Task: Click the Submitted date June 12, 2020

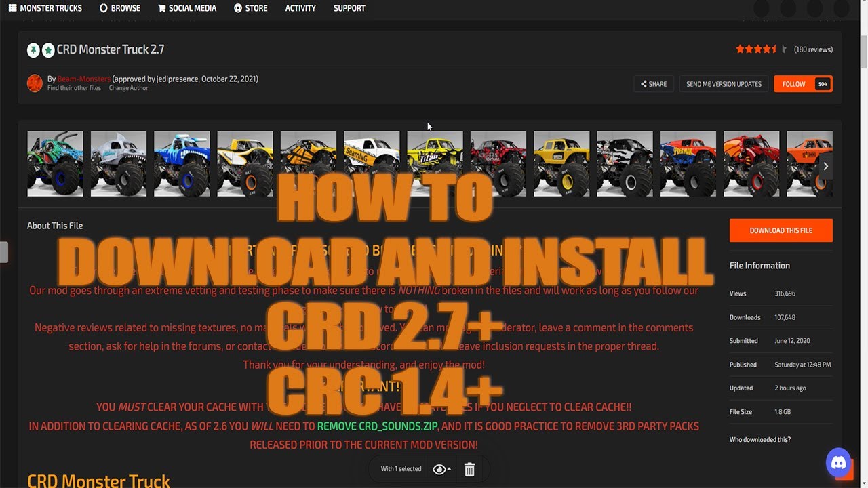Action: coord(792,341)
